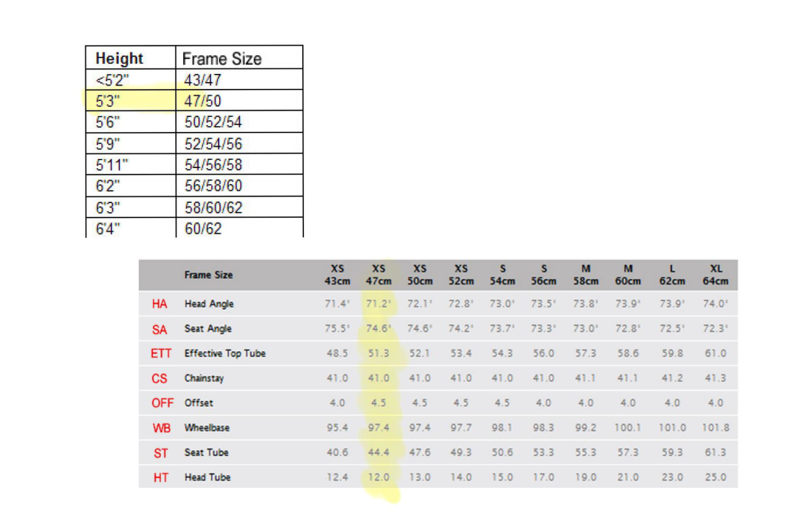Select the red HA abbreviation label
This screenshot has height=525, width=812.
point(160,304)
